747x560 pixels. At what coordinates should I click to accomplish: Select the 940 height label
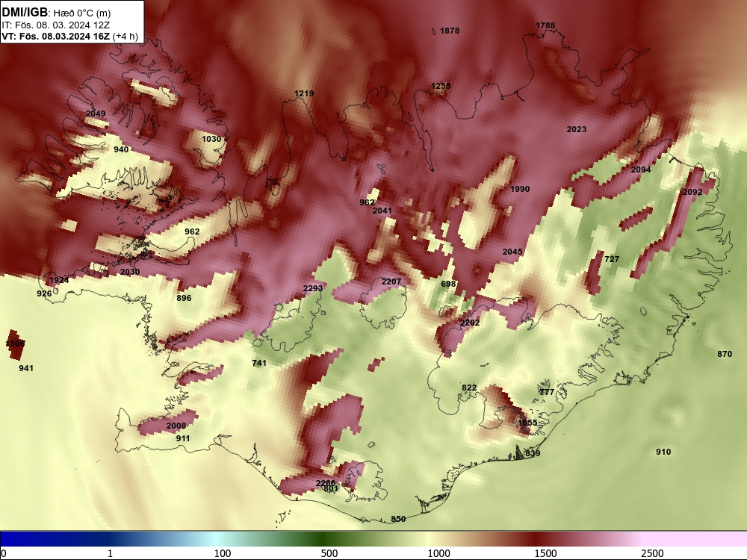[x=121, y=149]
